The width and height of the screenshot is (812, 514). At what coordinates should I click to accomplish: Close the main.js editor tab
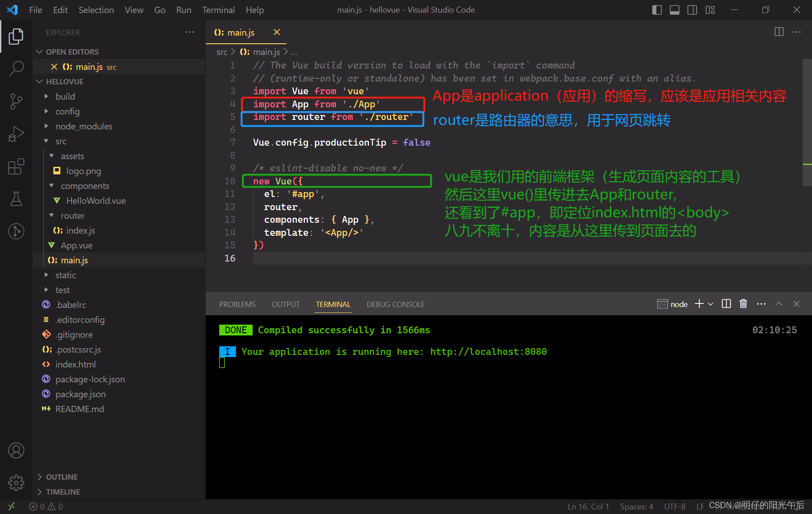[277, 32]
